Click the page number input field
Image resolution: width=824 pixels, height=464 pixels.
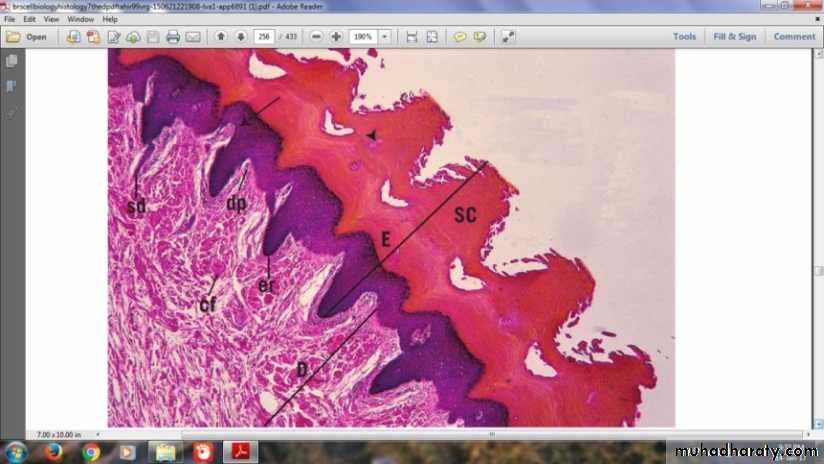265,37
